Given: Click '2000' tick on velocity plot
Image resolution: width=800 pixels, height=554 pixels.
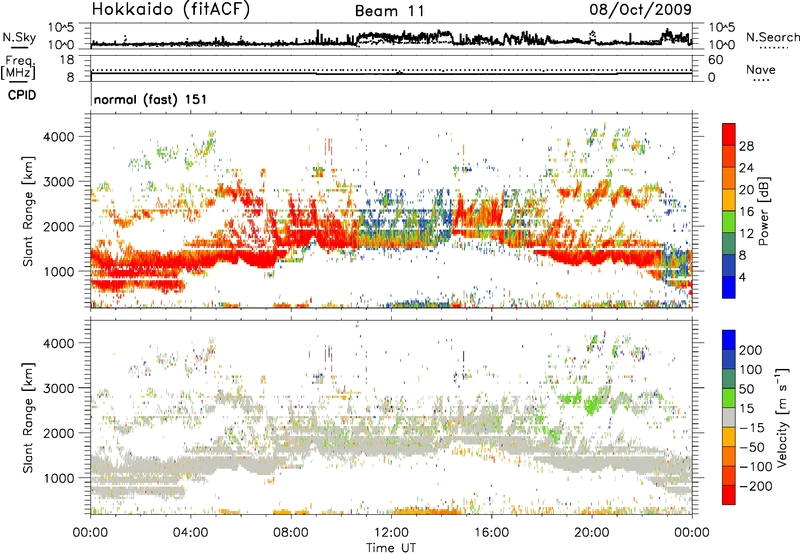Looking at the screenshot, I should (x=59, y=433).
